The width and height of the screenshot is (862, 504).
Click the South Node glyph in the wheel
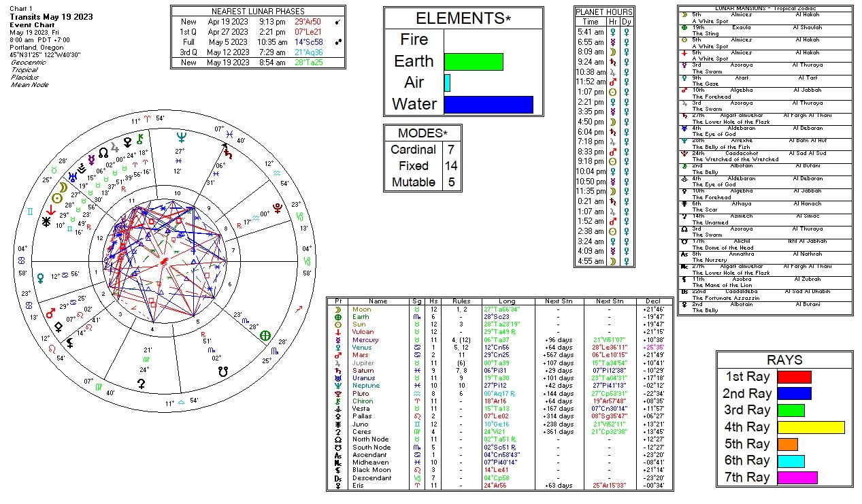tap(223, 371)
